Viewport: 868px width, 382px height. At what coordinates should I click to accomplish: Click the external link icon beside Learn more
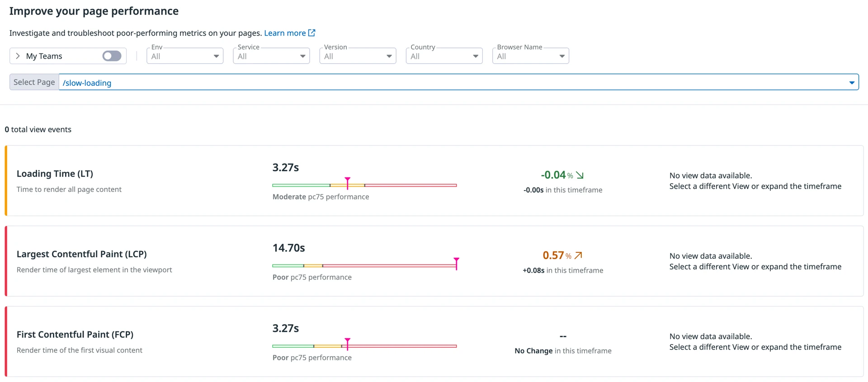(x=311, y=33)
